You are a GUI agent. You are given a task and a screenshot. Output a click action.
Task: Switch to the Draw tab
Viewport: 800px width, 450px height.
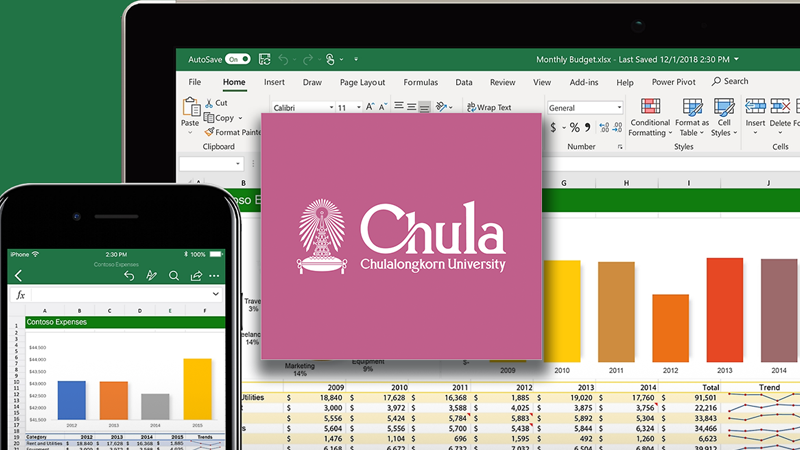pos(312,82)
